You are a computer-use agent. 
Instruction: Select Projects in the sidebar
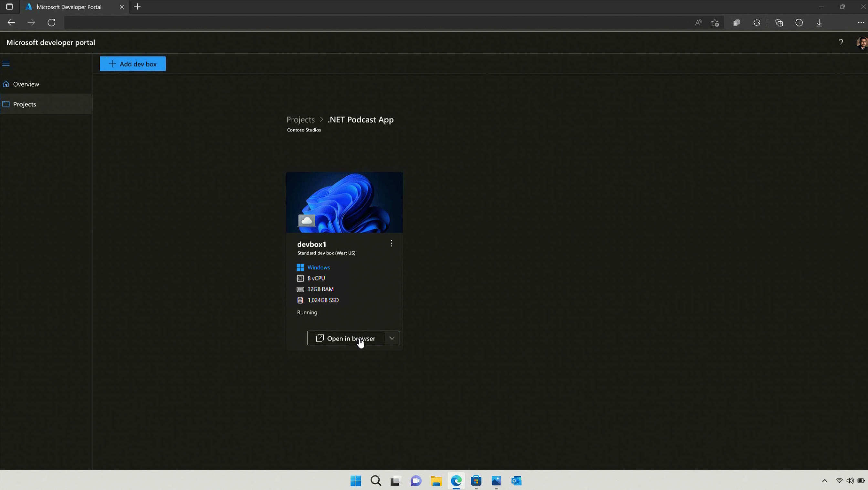pos(24,104)
